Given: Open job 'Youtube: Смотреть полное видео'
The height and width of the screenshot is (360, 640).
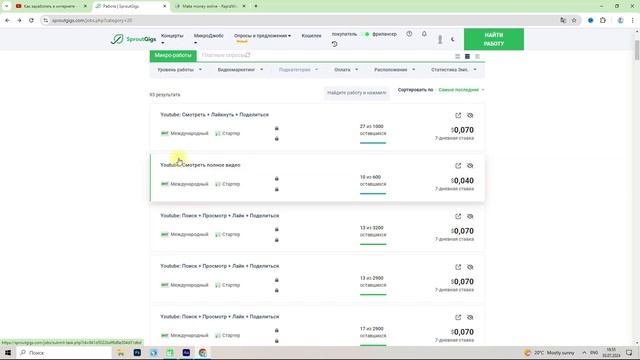Looking at the screenshot, I should [200, 165].
